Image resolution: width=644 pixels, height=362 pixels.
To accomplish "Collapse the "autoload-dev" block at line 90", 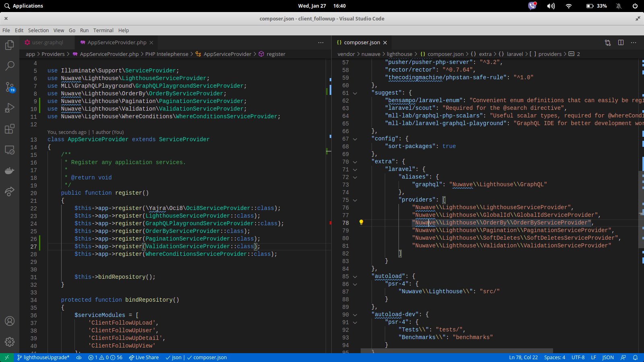I will click(x=355, y=315).
